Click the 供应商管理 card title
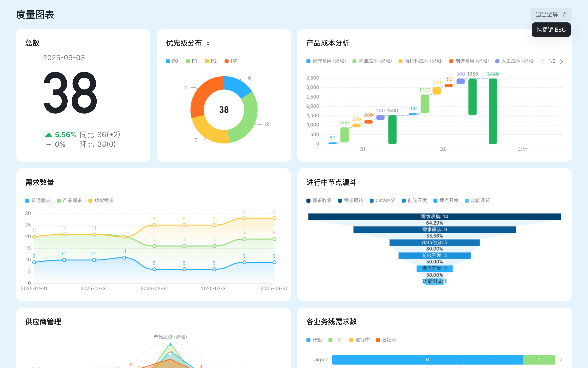This screenshot has width=588, height=368. 43,322
